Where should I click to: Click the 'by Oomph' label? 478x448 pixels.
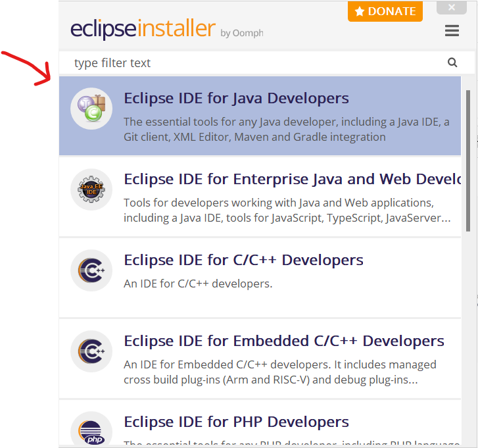242,34
